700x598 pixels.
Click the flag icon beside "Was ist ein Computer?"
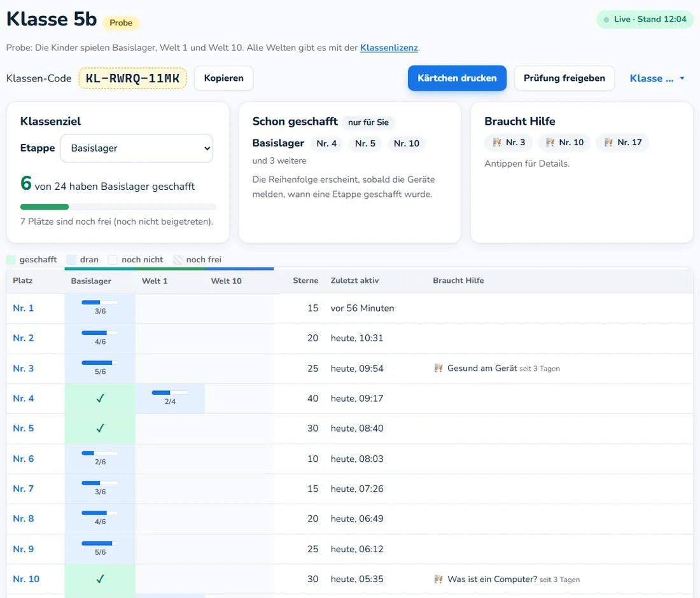[x=438, y=580]
